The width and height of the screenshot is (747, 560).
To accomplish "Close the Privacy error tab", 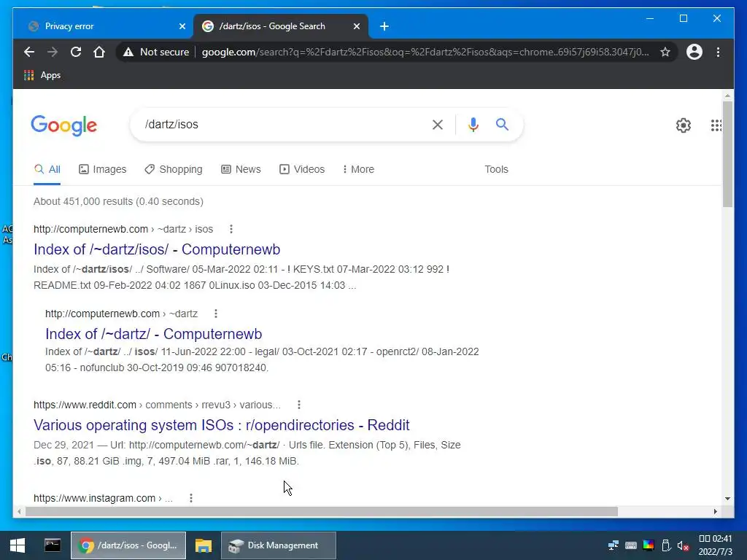I will click(182, 26).
